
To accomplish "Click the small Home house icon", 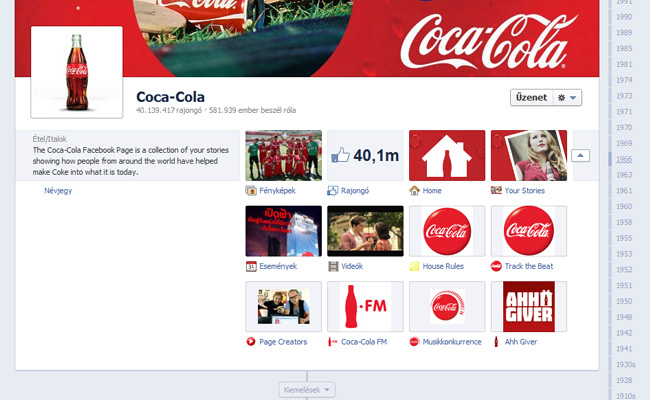I will 415,191.
